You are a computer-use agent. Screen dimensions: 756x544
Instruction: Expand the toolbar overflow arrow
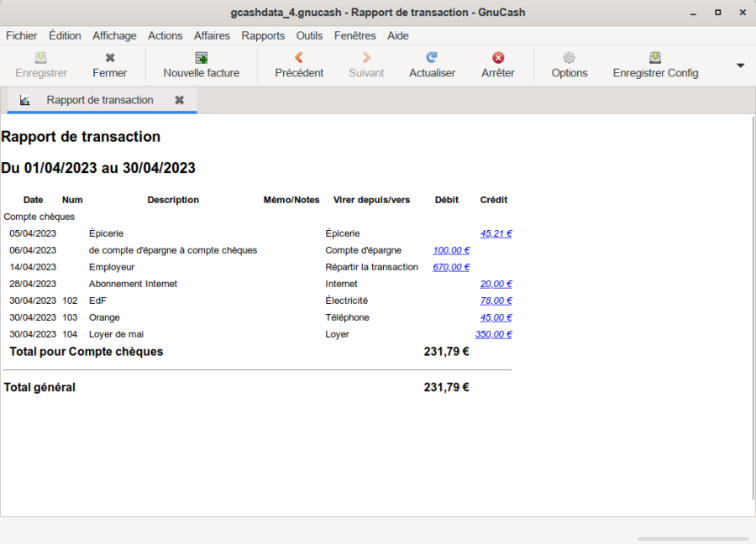coord(741,65)
